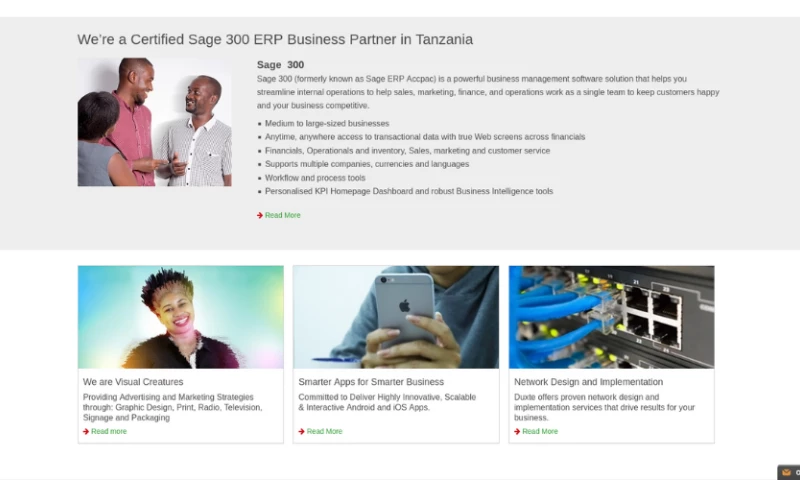Open Read More link for Sage 300
This screenshot has width=800, height=480.
283,215
